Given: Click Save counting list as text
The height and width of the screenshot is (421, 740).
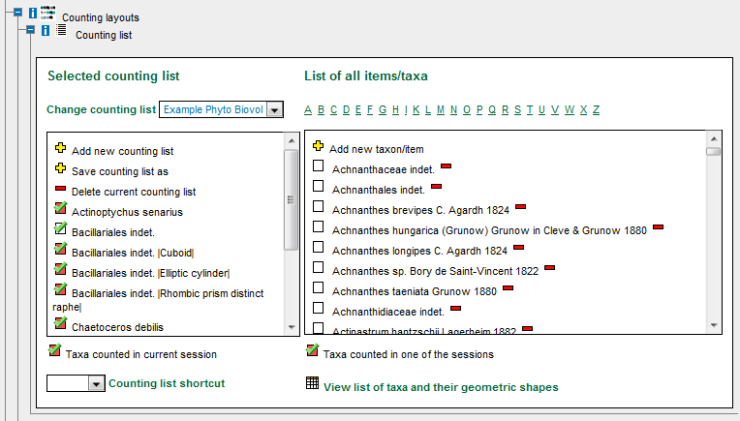Looking at the screenshot, I should pos(120,171).
